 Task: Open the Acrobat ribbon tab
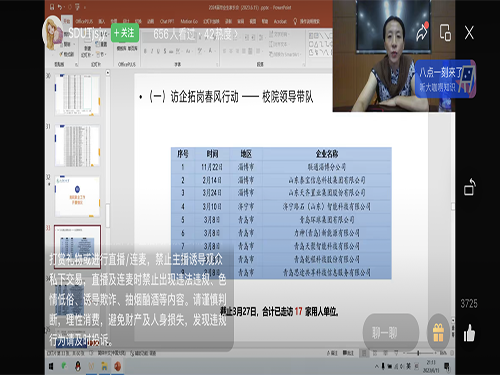[280, 21]
